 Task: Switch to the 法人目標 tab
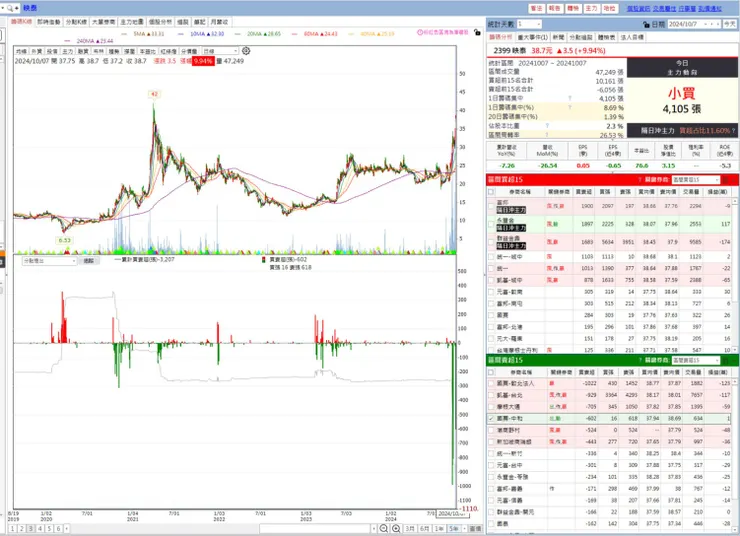(x=632, y=37)
